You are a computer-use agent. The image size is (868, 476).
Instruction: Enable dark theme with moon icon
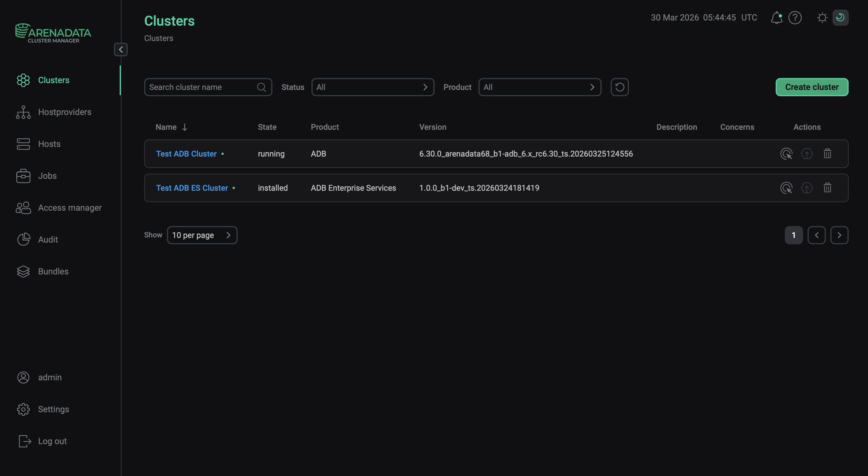840,18
